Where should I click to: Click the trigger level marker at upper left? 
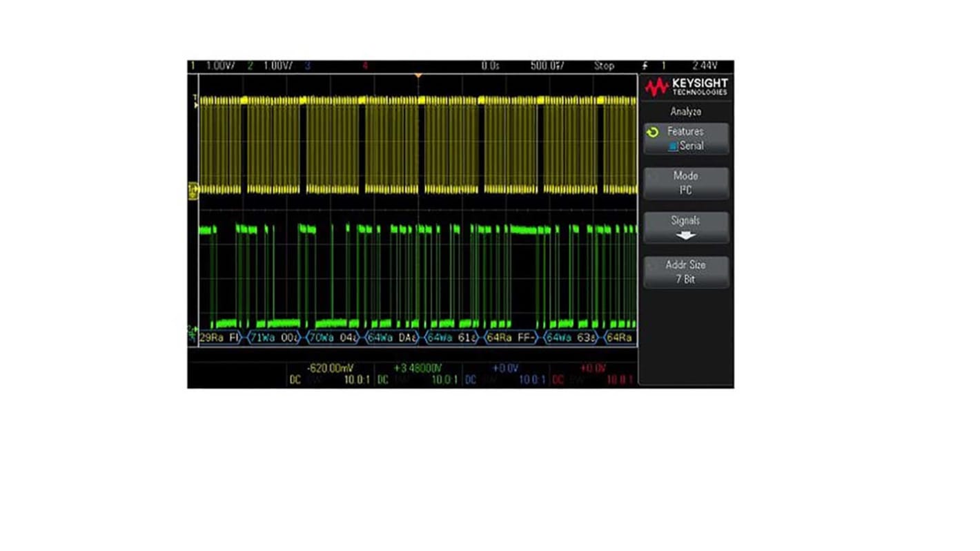195,101
